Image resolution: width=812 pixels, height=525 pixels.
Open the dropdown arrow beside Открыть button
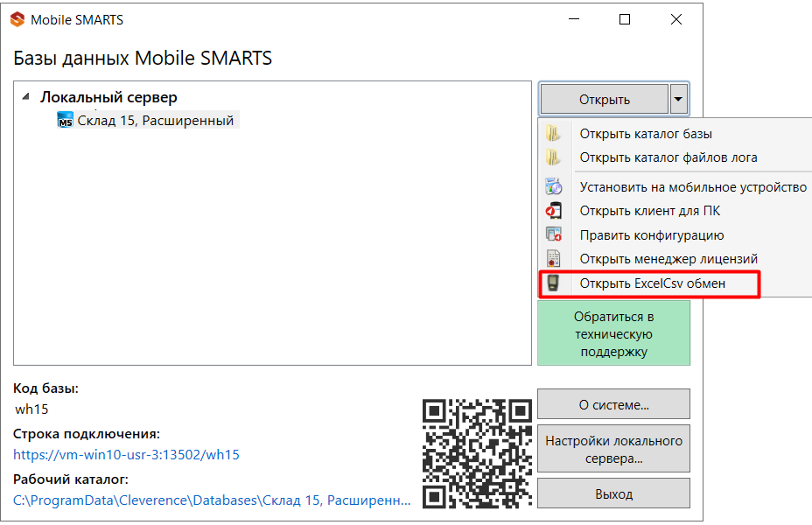[678, 99]
